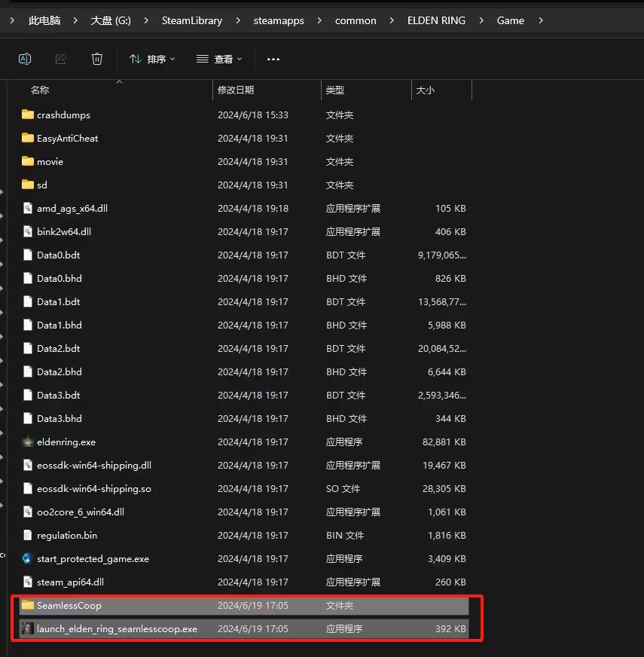Click the 392 KB size value
Image resolution: width=644 pixels, height=657 pixels.
click(450, 629)
